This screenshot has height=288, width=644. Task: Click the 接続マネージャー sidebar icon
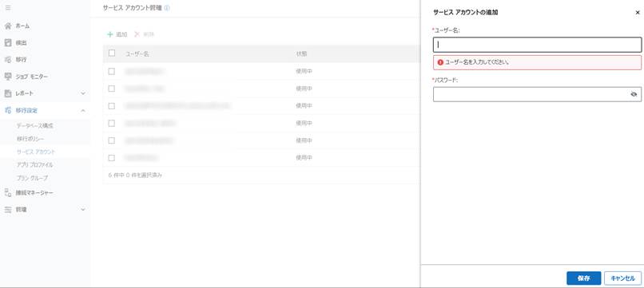pos(8,192)
